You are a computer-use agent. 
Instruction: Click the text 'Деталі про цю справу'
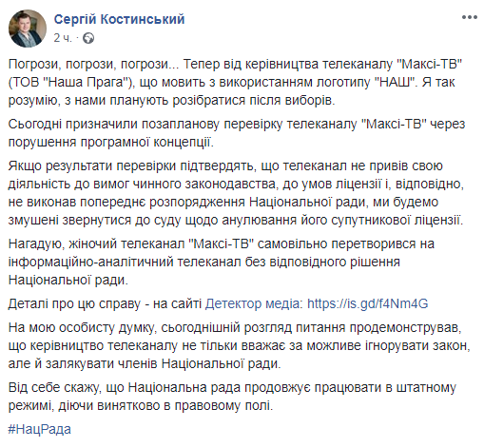pos(74,303)
